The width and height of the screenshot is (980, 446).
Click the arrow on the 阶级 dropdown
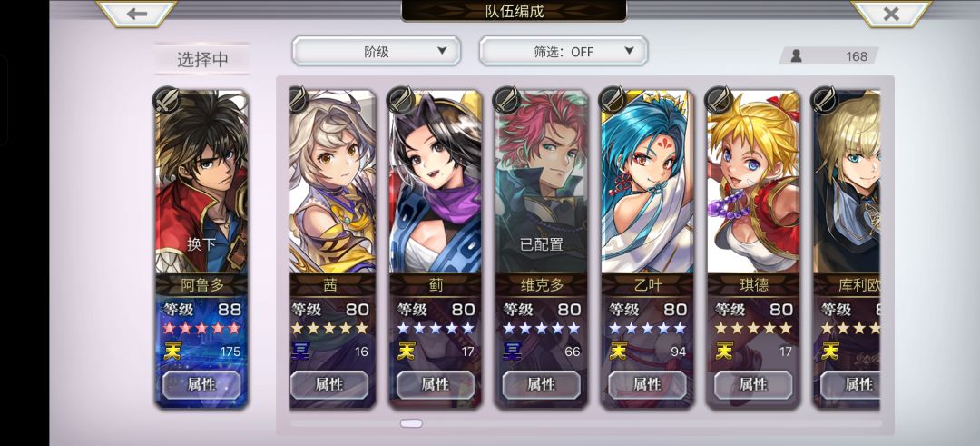pos(442,51)
